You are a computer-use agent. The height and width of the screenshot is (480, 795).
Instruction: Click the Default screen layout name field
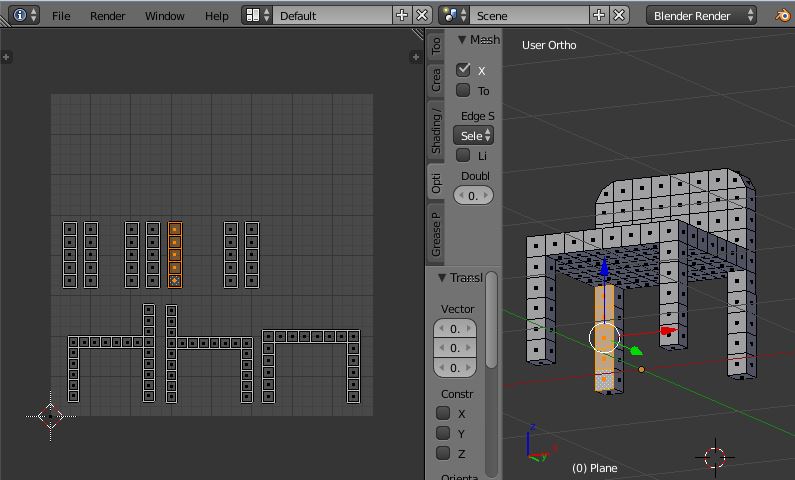point(333,15)
